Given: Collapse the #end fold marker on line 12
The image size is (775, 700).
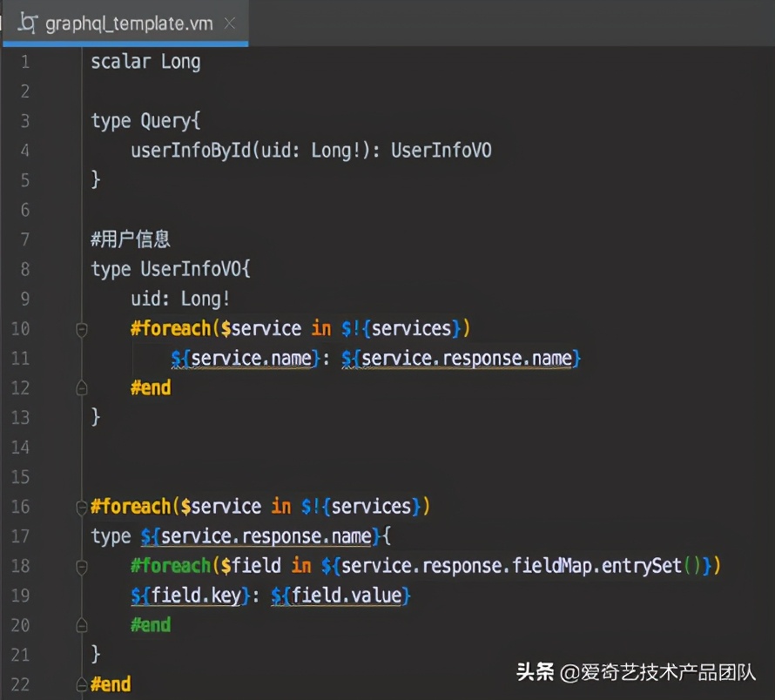Looking at the screenshot, I should 82,388.
